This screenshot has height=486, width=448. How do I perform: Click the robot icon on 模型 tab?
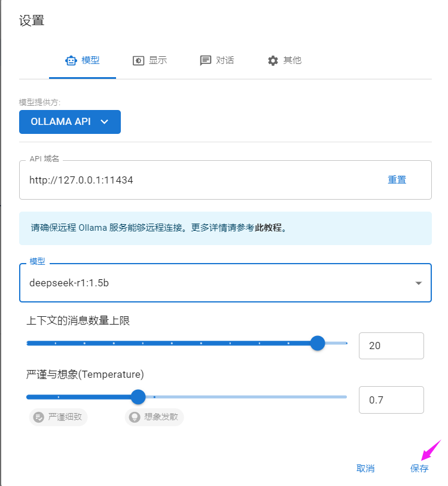coord(71,60)
